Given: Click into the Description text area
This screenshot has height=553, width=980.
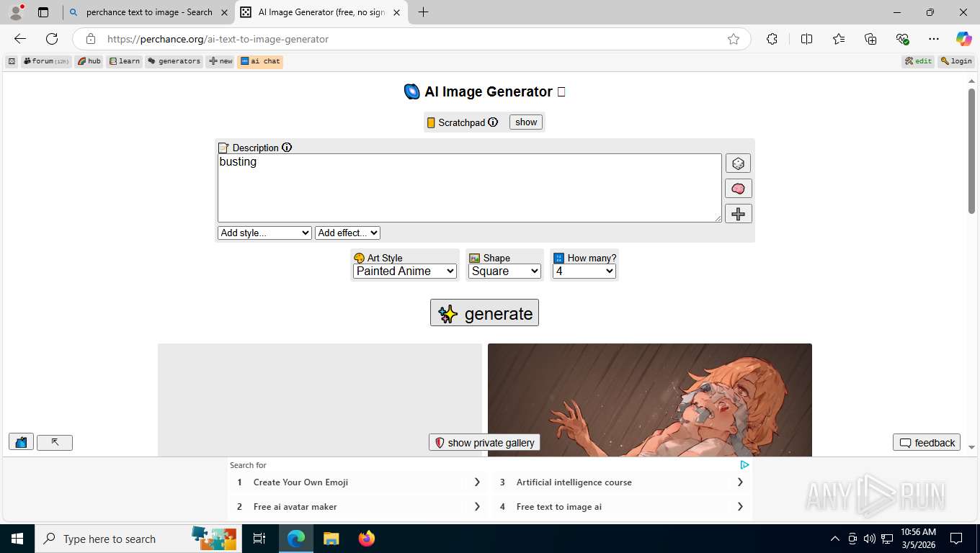Looking at the screenshot, I should 470,188.
